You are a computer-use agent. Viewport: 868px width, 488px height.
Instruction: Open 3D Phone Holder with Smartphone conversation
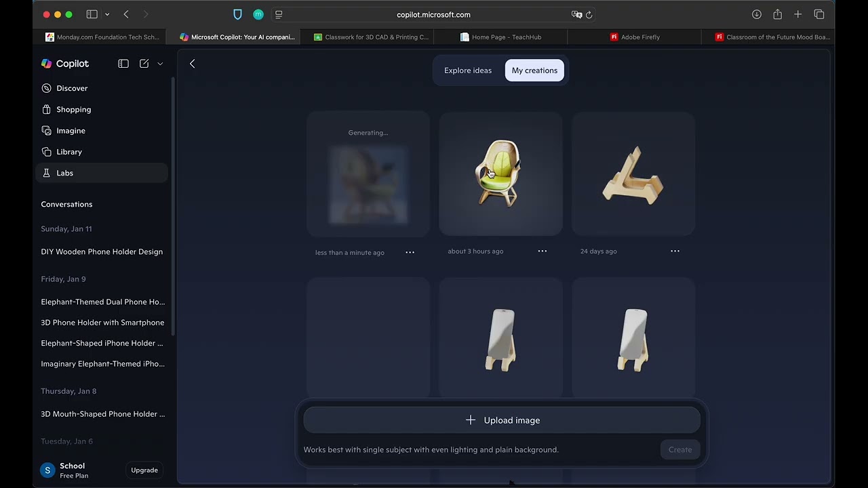[x=102, y=323]
